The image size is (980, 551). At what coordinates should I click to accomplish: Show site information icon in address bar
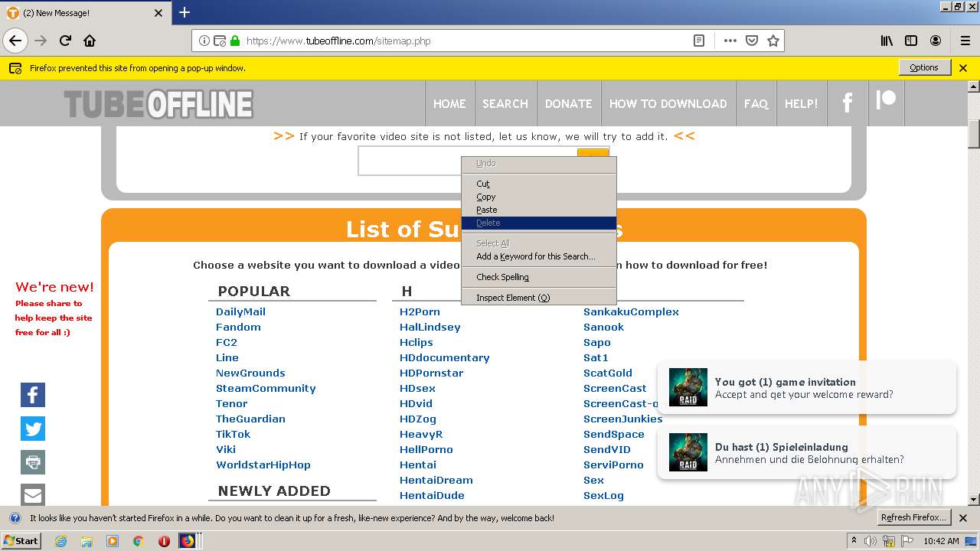pos(204,41)
